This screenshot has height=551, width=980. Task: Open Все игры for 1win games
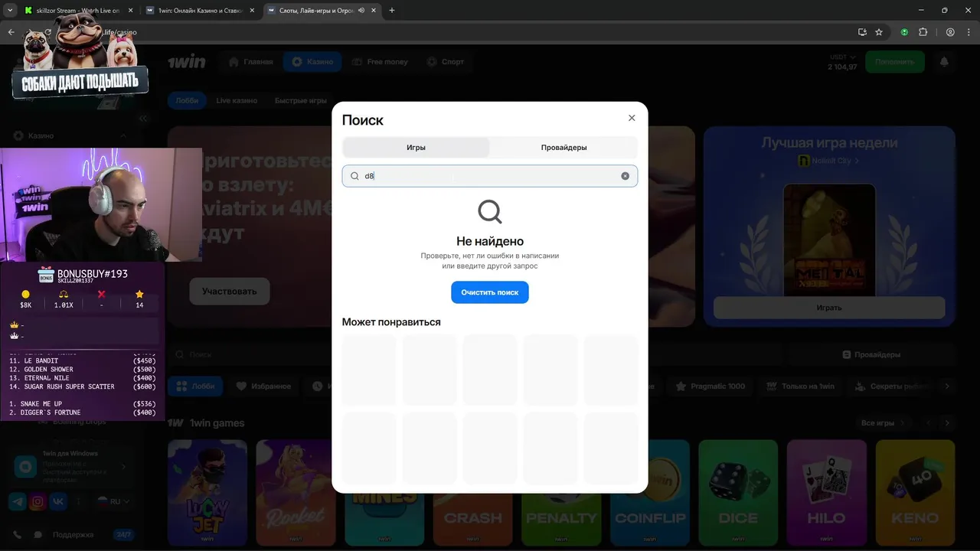(x=882, y=423)
